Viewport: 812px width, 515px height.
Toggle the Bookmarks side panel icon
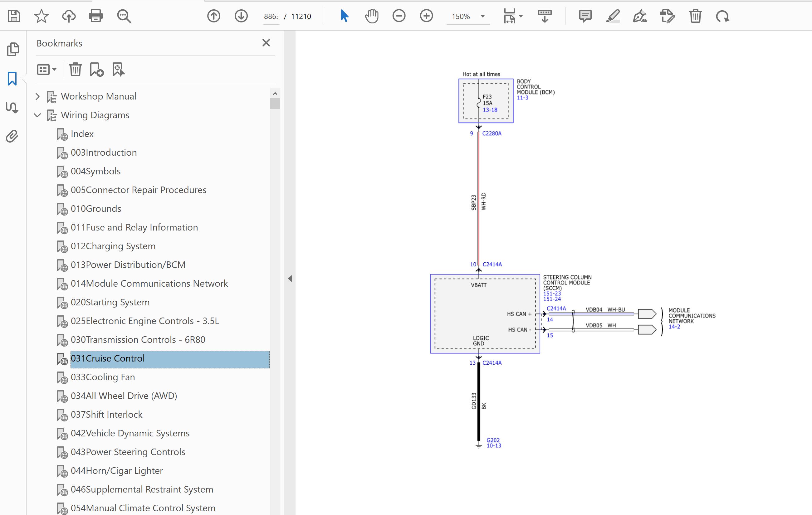[12, 79]
